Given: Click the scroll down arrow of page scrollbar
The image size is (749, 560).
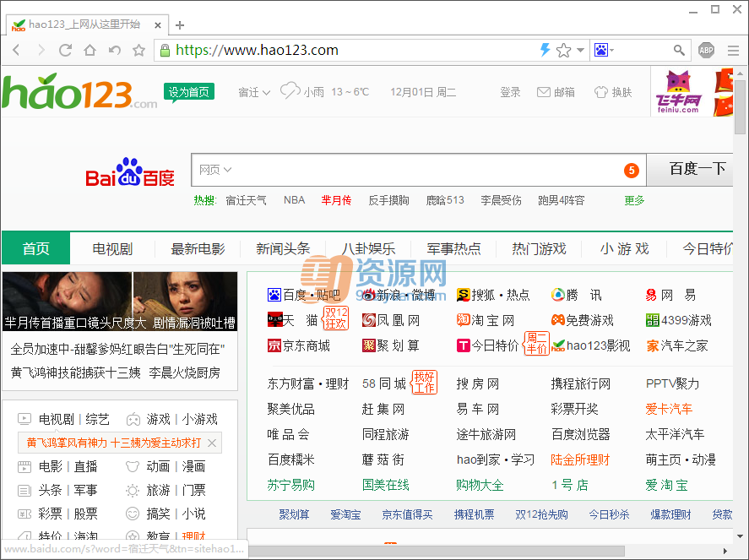Looking at the screenshot, I should [740, 536].
